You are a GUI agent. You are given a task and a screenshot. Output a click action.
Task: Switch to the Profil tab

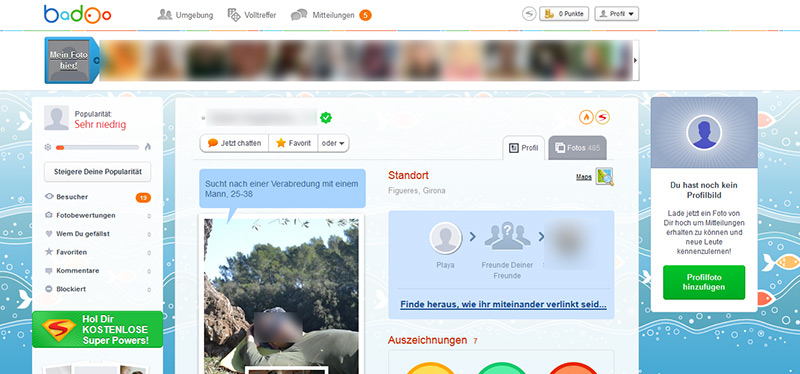524,148
